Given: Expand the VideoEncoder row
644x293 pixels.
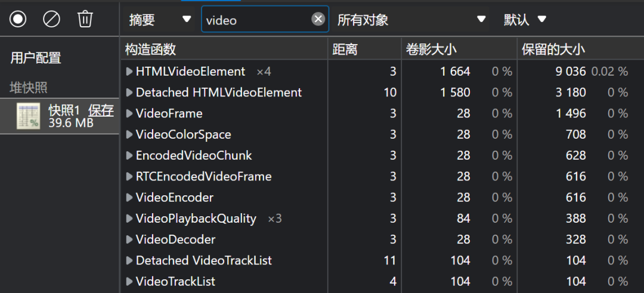Looking at the screenshot, I should point(129,198).
